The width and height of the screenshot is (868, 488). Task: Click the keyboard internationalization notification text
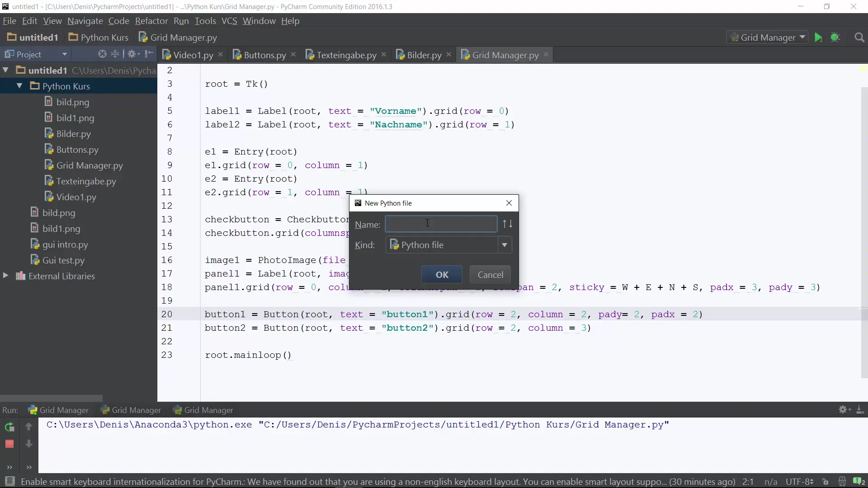click(378, 482)
